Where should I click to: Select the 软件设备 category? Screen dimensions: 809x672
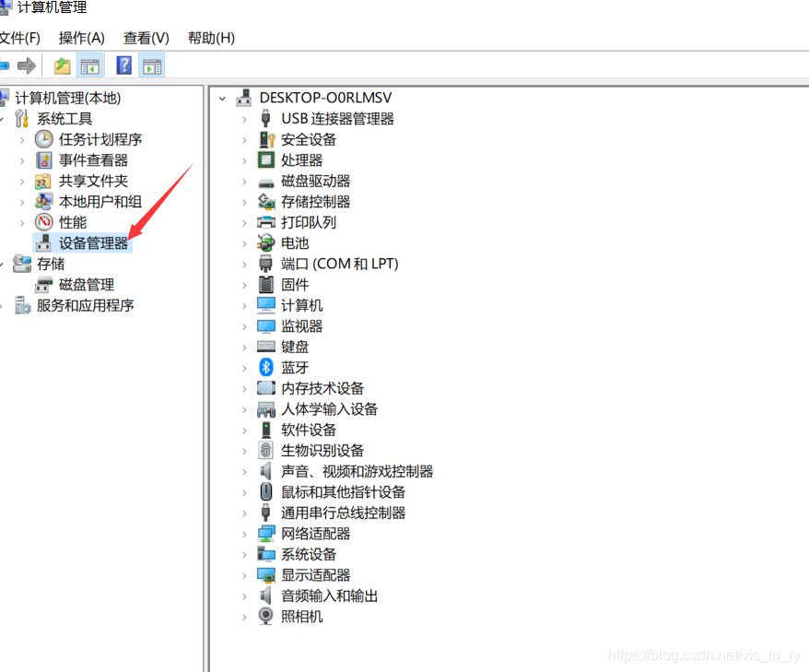tap(309, 430)
